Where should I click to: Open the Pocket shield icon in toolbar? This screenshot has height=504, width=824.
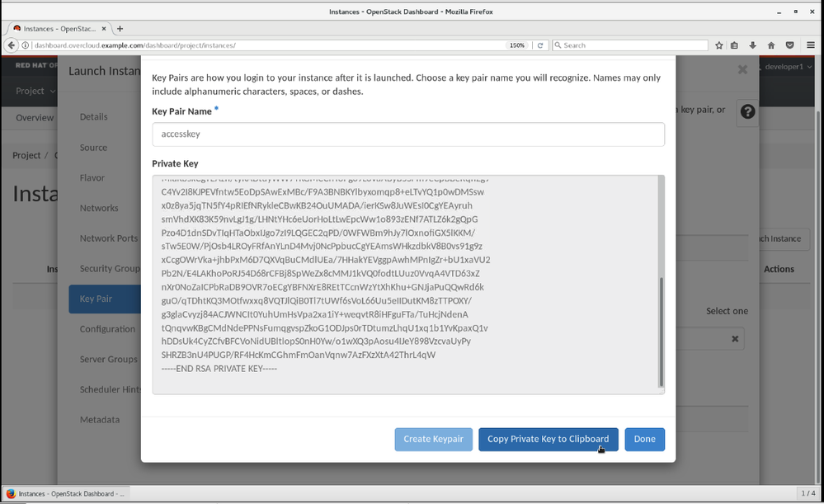coord(789,45)
